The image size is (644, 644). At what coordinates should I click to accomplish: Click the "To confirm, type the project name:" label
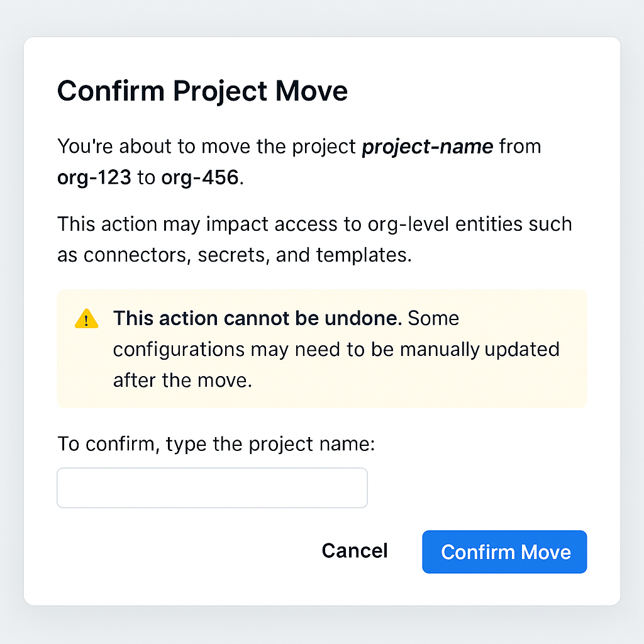click(x=216, y=444)
